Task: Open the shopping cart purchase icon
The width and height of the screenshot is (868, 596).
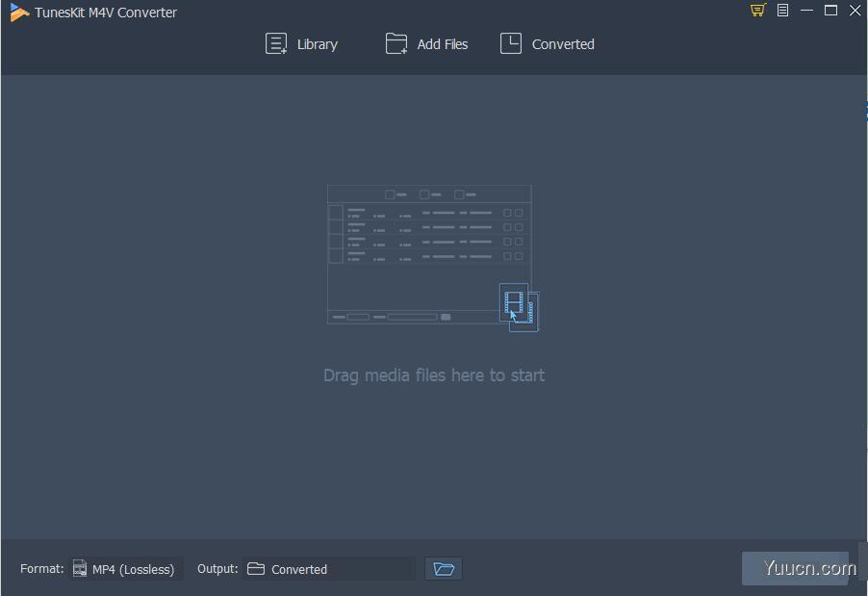Action: [757, 11]
